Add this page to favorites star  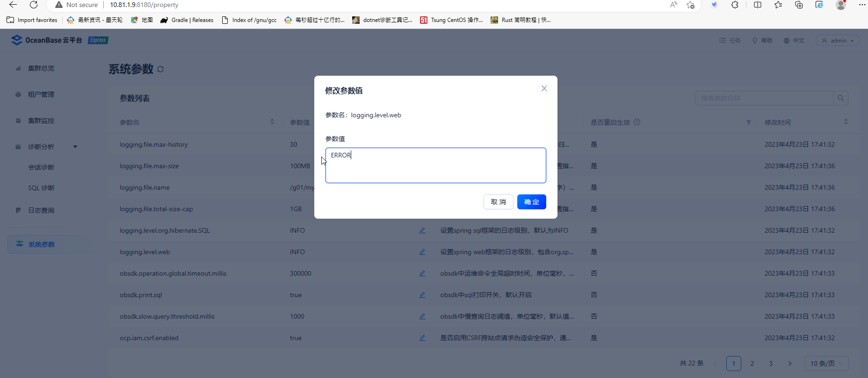point(690,5)
